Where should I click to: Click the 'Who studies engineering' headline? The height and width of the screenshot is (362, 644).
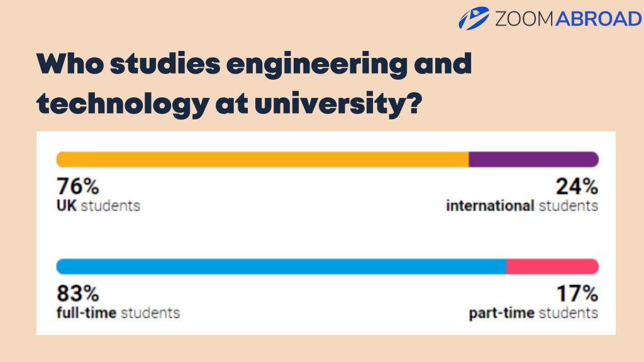tap(254, 65)
